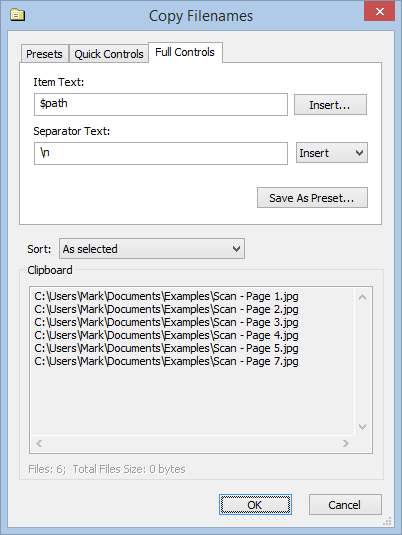This screenshot has width=402, height=535.
Task: Click the clipboard line ending Page 4.jpg
Action: pos(166,335)
